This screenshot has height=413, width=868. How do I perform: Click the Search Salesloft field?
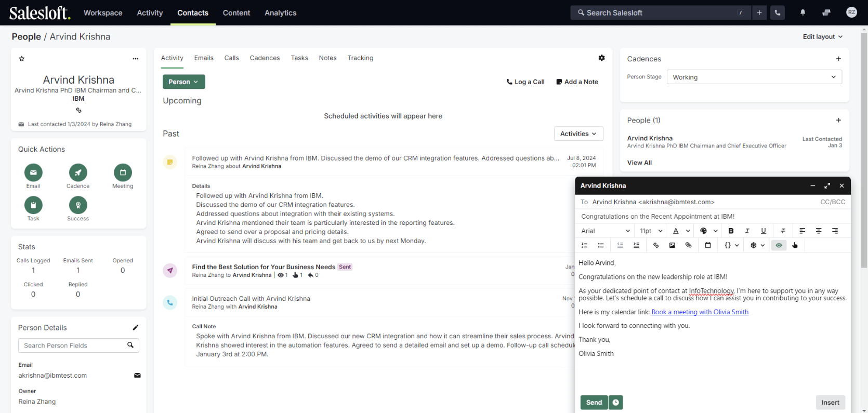pos(660,12)
